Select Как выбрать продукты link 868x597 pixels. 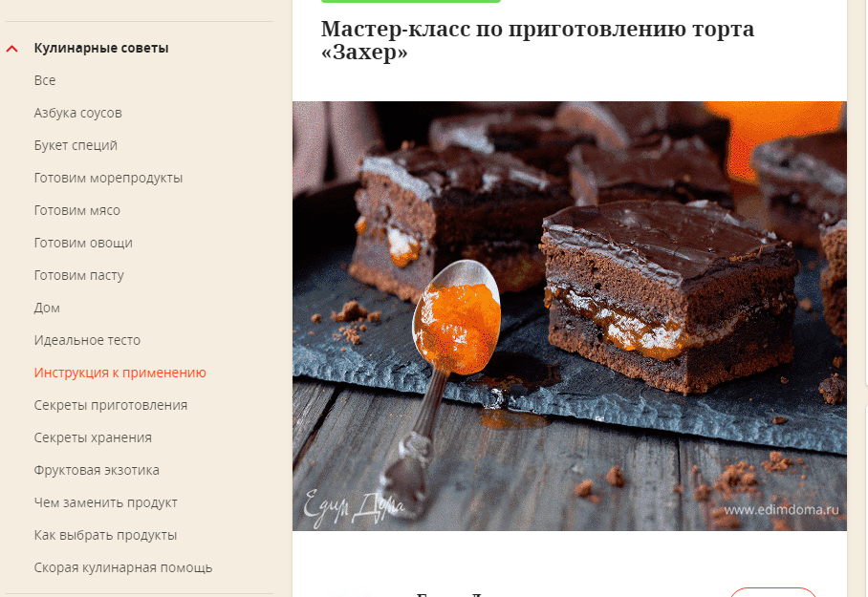[x=106, y=535]
